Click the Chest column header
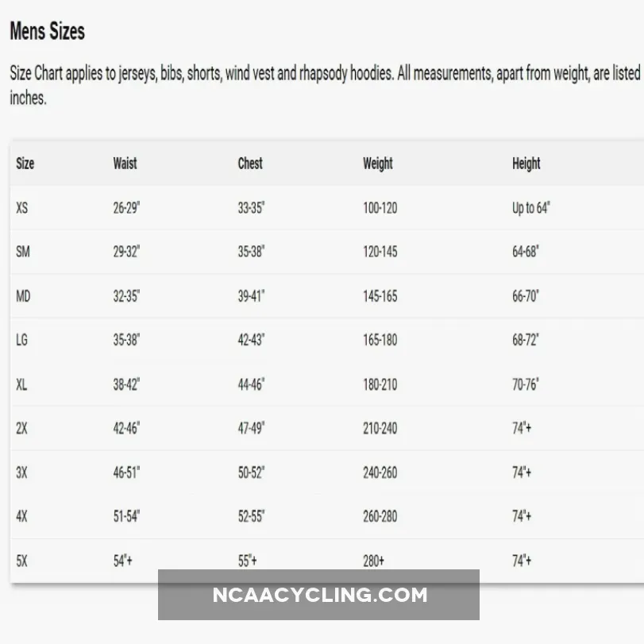 (250, 164)
